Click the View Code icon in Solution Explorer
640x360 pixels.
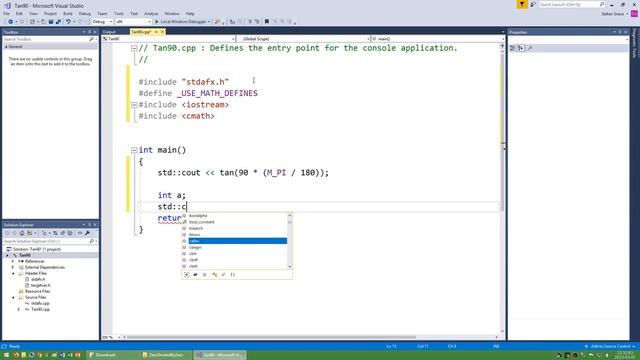coord(80,233)
